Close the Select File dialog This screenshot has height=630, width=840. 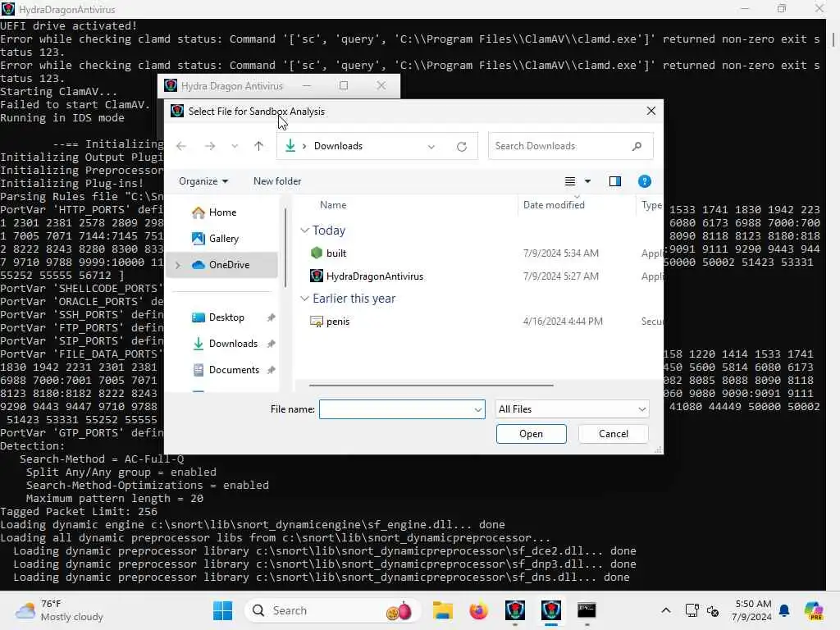(x=651, y=111)
